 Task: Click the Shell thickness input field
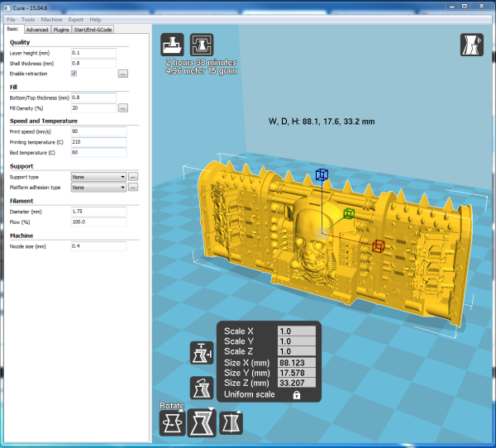pos(93,64)
